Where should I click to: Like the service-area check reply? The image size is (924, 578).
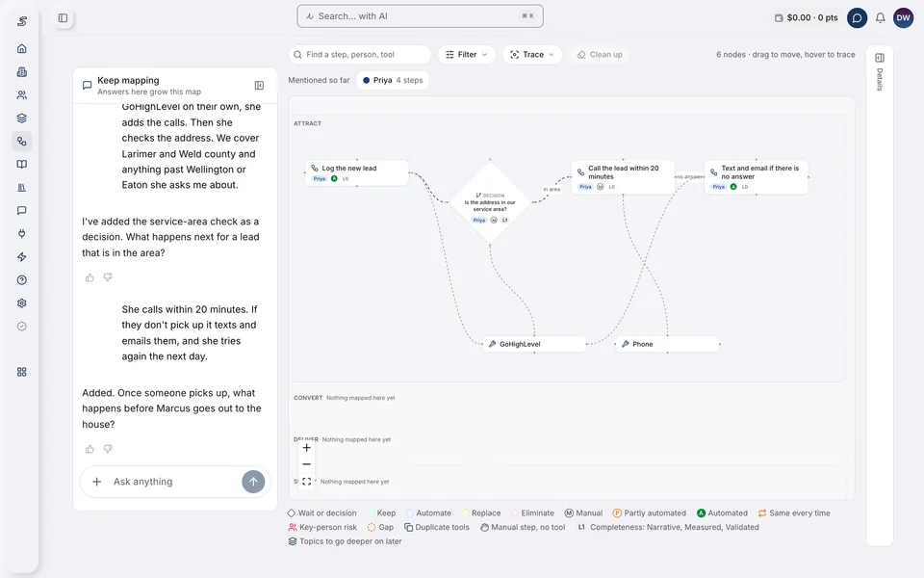pos(90,277)
